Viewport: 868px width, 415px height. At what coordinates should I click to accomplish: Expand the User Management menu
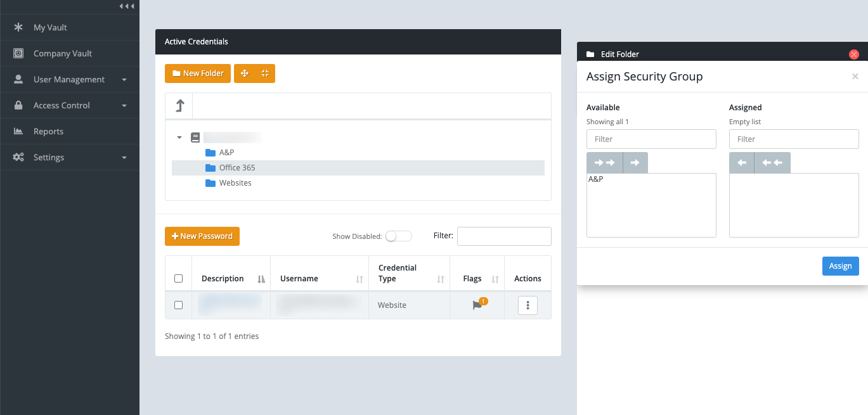[70, 80]
